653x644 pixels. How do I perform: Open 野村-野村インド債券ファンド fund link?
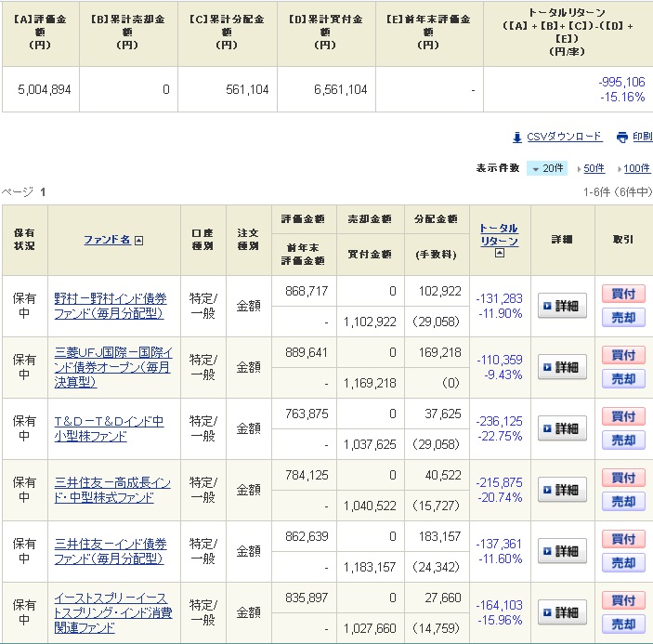click(111, 306)
